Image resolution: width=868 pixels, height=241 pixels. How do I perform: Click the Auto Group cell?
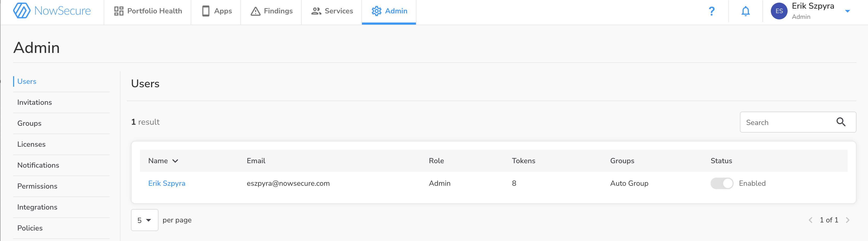point(629,183)
